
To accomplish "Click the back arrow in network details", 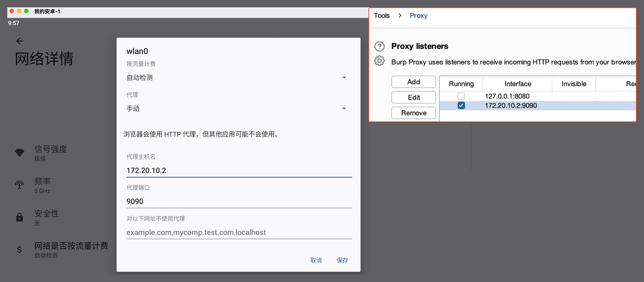I will (x=20, y=41).
